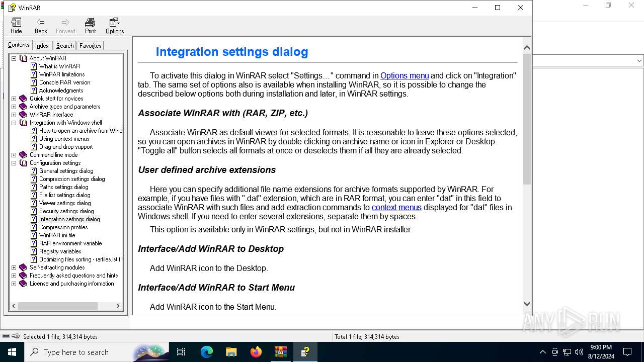Open Paths settings dialog topic
Image resolution: width=644 pixels, height=362 pixels.
(x=64, y=187)
